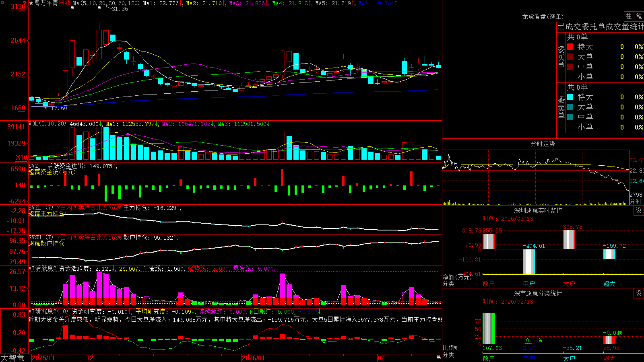Click the red question mark icon top-left
The height and width of the screenshot is (362, 644).
[25, 3]
